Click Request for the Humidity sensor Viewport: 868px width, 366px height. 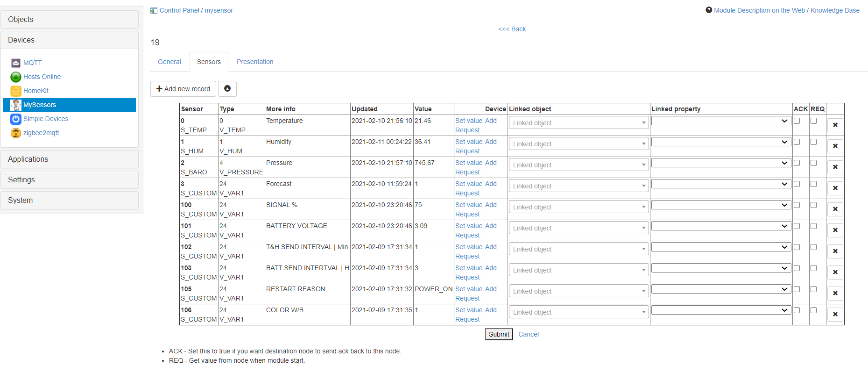coord(467,151)
